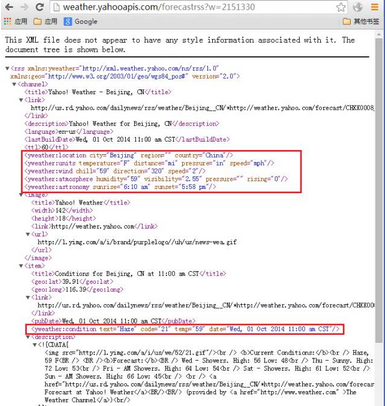Reload the weather RSS page

(40, 7)
